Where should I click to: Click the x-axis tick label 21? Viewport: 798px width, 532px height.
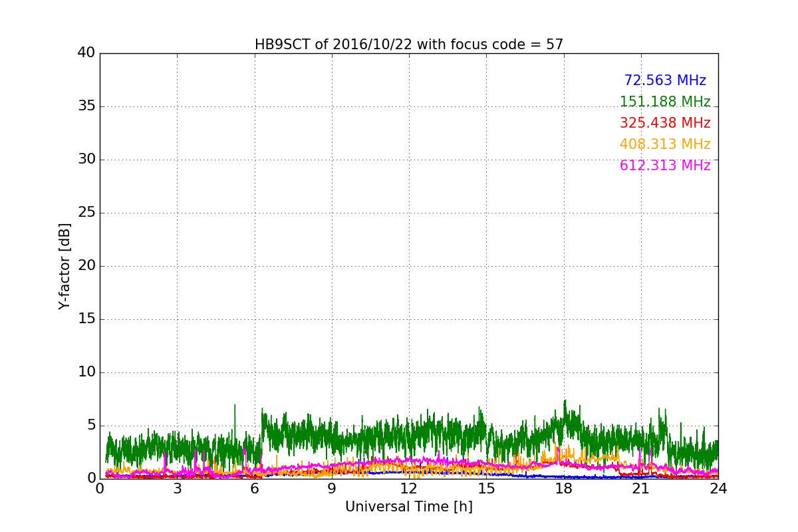641,489
